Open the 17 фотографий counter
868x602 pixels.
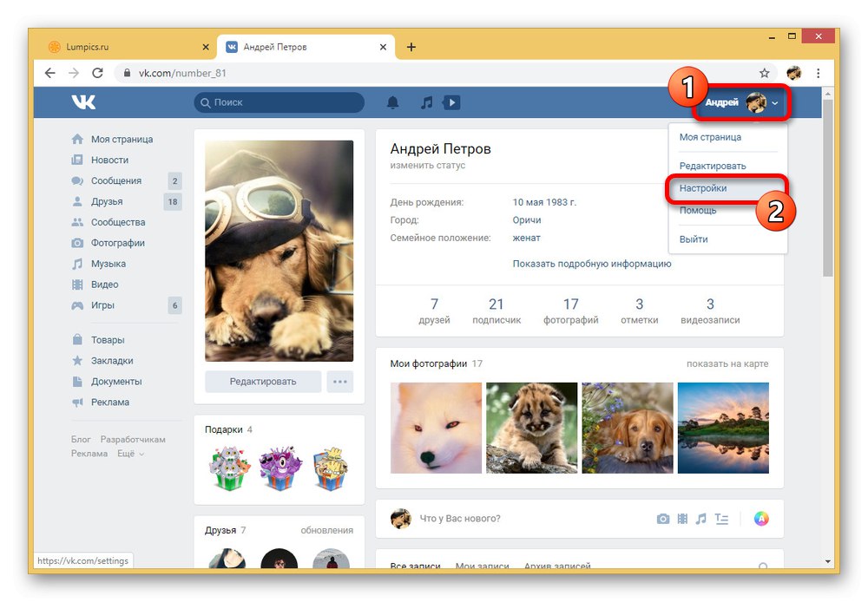(x=571, y=311)
